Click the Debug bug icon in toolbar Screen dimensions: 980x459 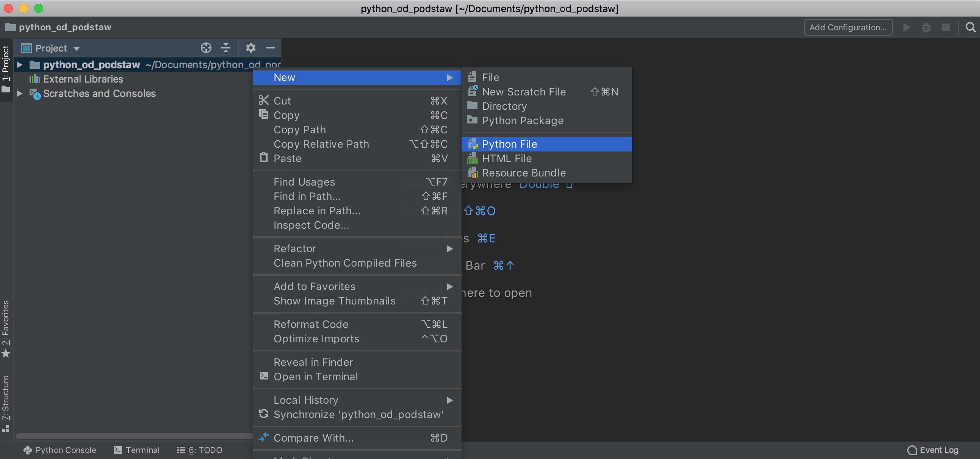pyautogui.click(x=926, y=27)
